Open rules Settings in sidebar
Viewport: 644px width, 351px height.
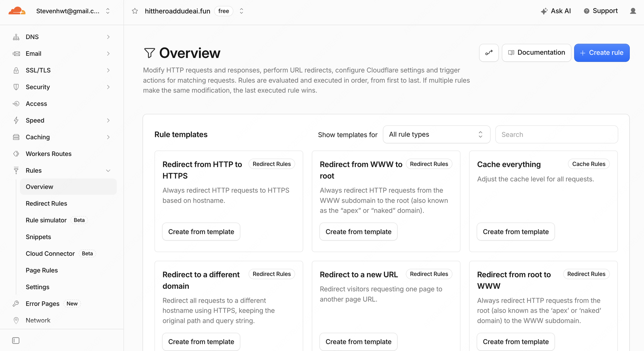(38, 287)
